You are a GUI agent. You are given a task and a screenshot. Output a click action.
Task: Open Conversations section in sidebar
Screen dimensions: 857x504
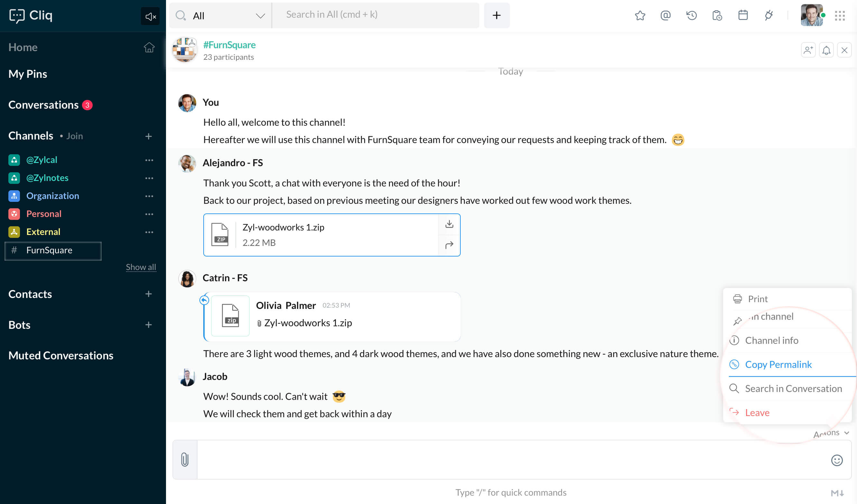click(x=43, y=105)
